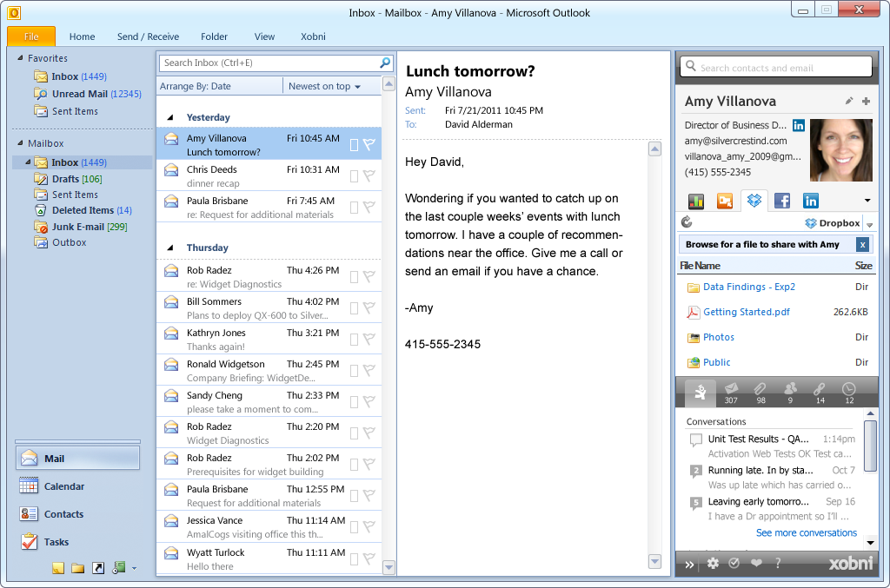The image size is (890, 588).
Task: Click the Xobni checkmark status icon
Action: pyautogui.click(x=734, y=563)
